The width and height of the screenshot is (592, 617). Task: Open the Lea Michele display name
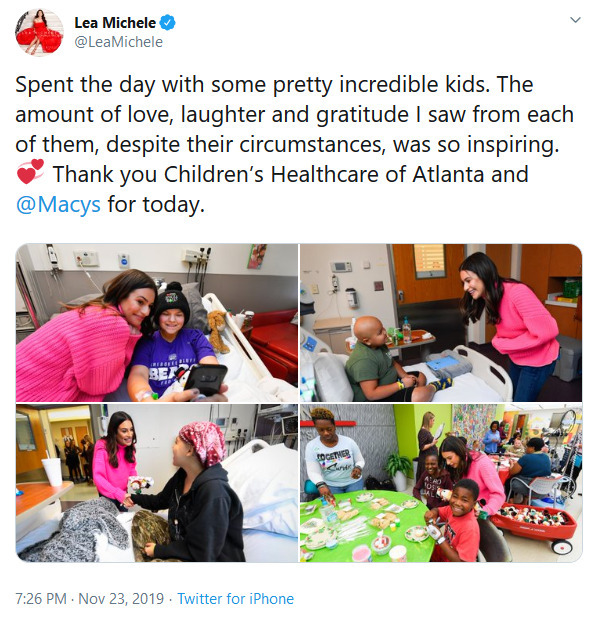[x=115, y=23]
